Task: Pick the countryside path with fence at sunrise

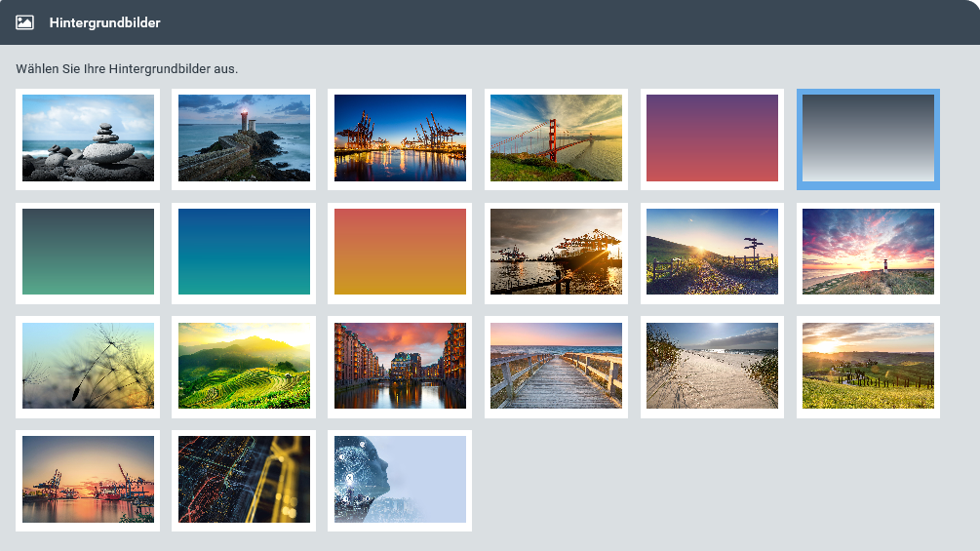Action: pos(712,252)
